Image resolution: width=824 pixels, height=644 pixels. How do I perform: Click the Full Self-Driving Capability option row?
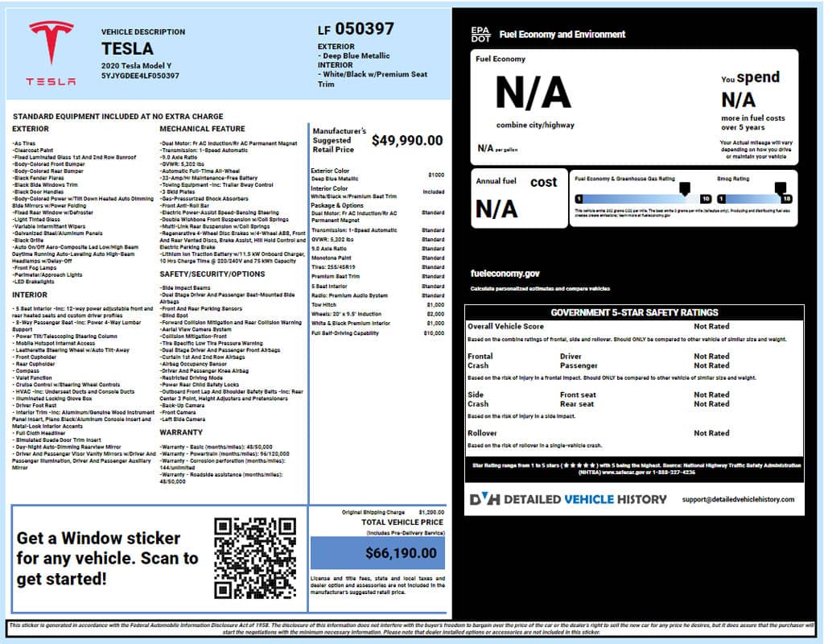pos(377,333)
